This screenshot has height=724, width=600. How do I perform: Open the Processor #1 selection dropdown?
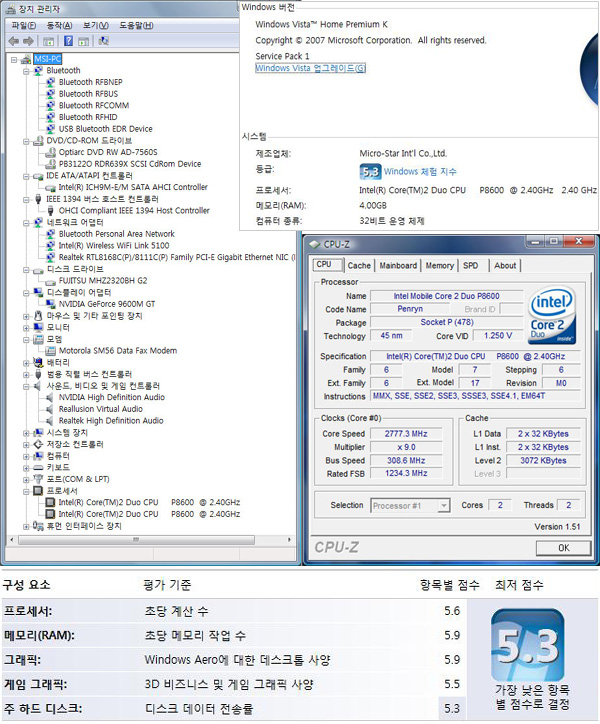point(443,506)
